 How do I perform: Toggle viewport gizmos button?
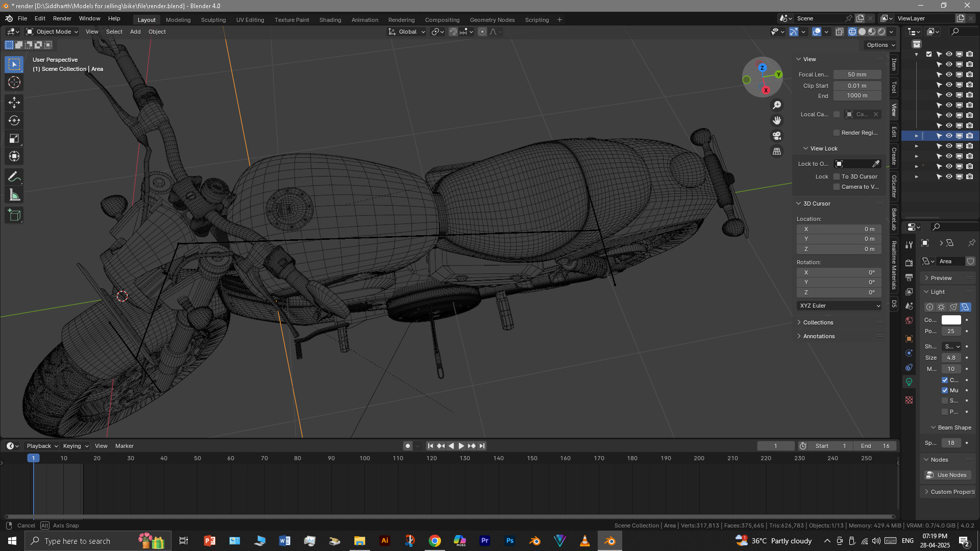coord(794,32)
